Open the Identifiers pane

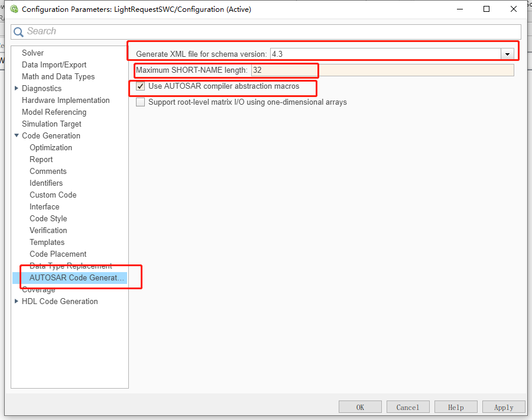point(46,183)
